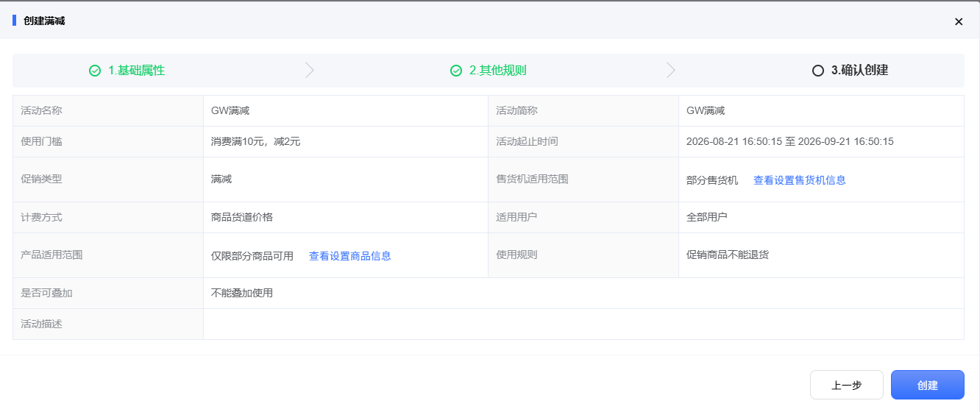
Task: Click the 使用规则 label
Action: [x=516, y=255]
